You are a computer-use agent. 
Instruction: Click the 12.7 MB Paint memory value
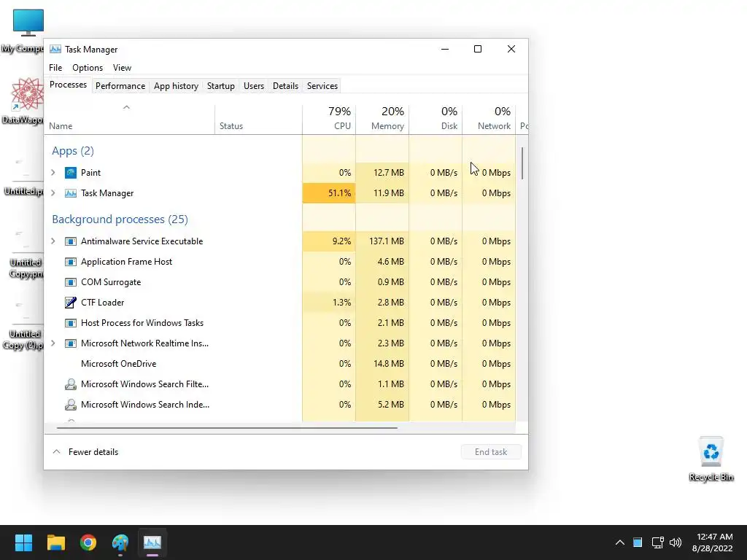point(389,172)
